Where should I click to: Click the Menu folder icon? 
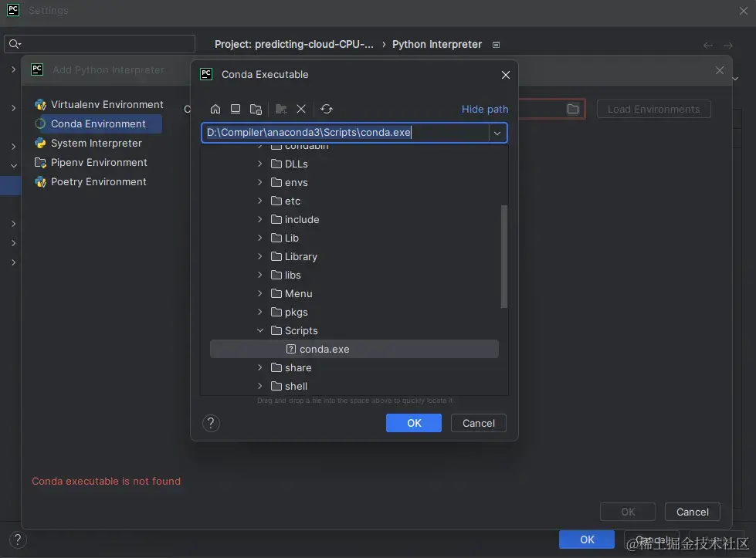tap(276, 293)
